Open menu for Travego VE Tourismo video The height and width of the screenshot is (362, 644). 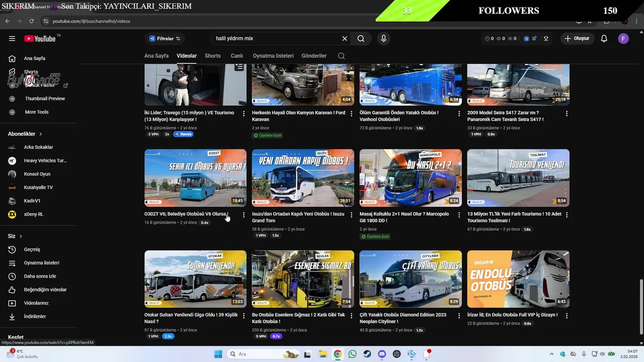point(244,114)
